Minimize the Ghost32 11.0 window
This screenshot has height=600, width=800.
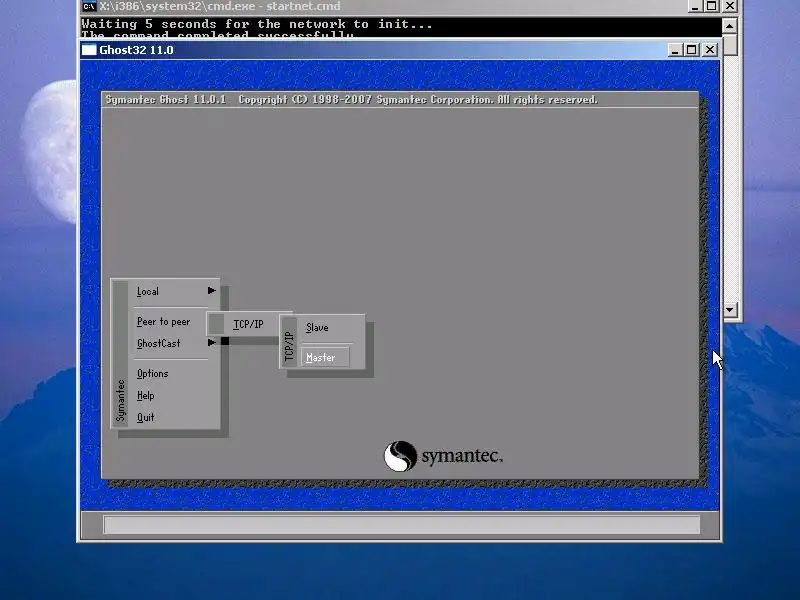675,50
